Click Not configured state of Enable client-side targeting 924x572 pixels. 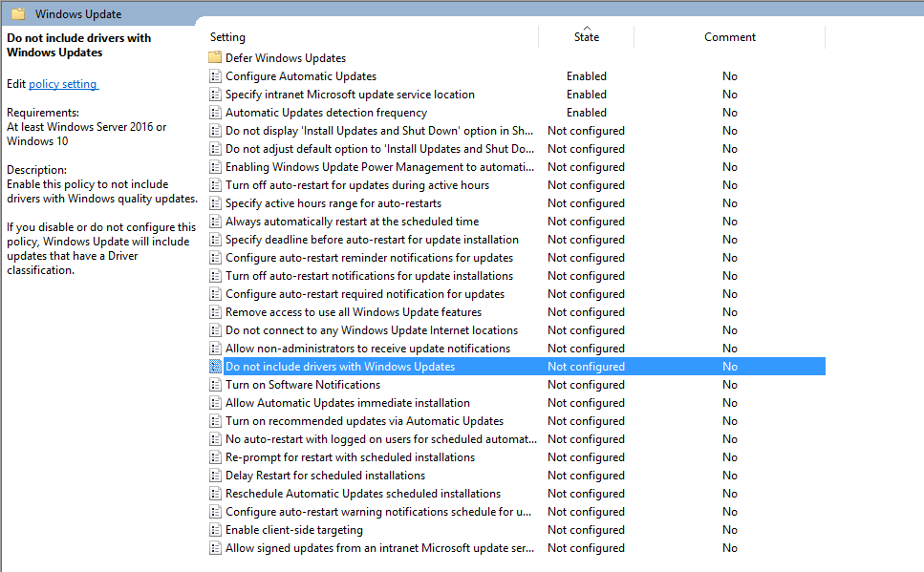click(586, 530)
